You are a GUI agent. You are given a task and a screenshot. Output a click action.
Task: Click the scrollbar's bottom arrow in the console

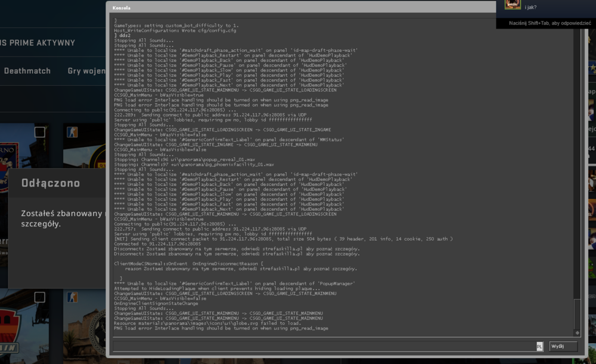coord(577,333)
